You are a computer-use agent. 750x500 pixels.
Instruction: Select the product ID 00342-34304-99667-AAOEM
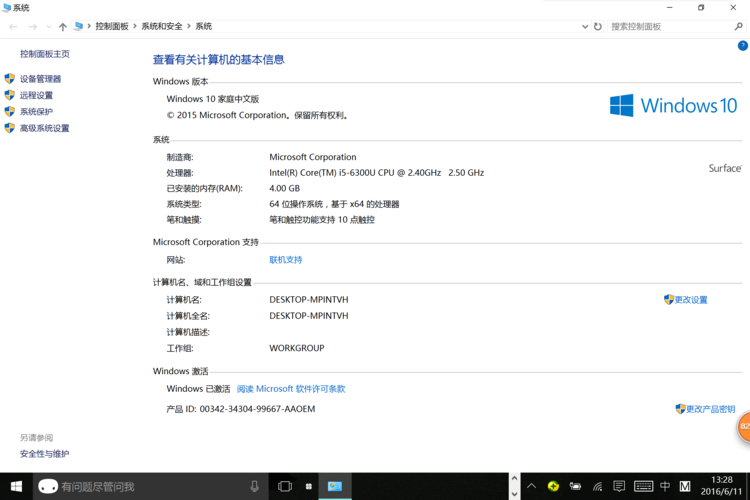point(257,409)
